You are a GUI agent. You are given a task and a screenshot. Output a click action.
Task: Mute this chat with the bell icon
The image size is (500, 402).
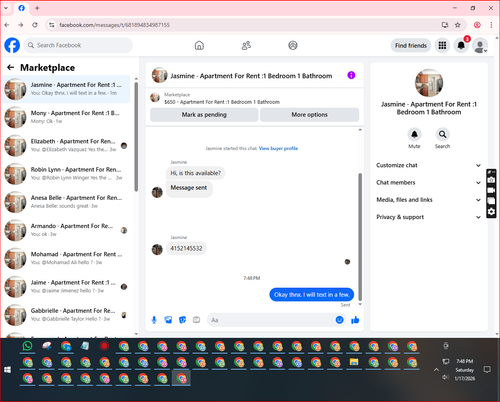click(414, 134)
